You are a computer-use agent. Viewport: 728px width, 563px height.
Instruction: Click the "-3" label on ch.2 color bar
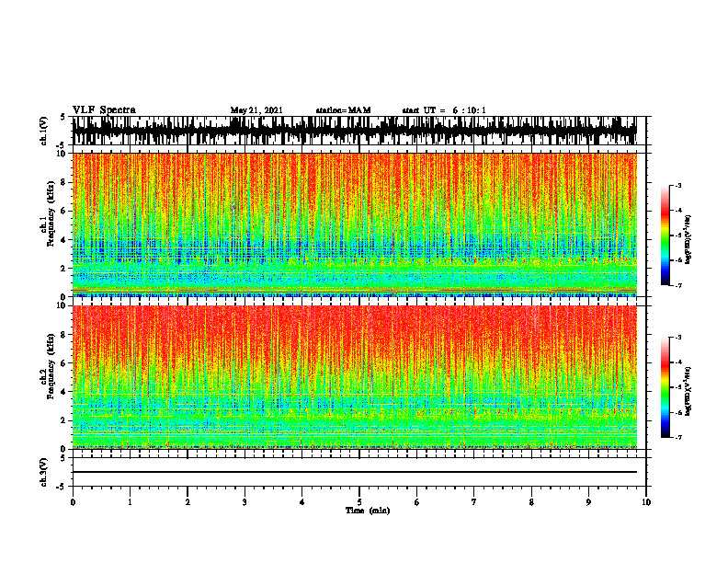pyautogui.click(x=678, y=338)
